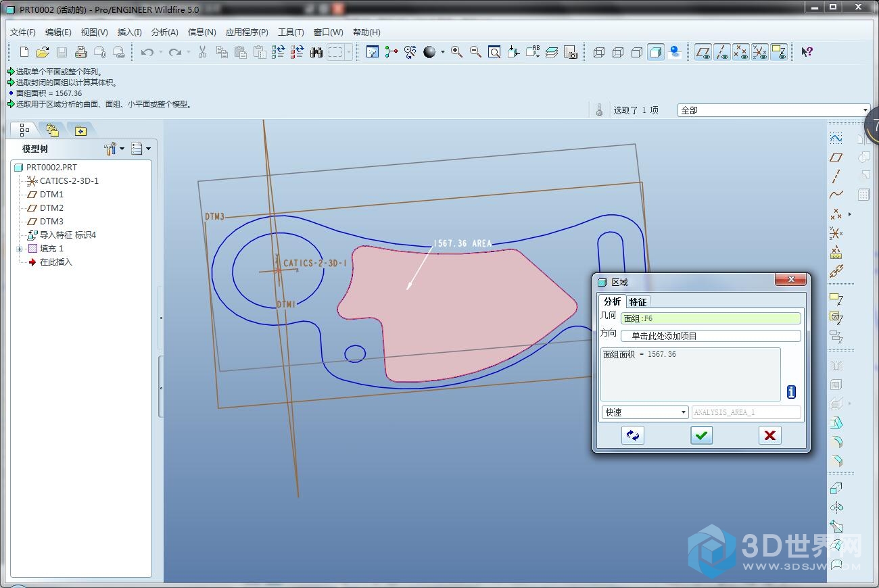The width and height of the screenshot is (879, 588).
Task: Toggle datum axes display
Action: click(722, 52)
